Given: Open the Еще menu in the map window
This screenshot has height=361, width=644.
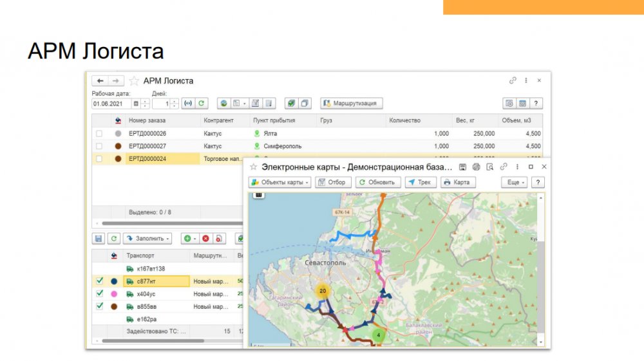Looking at the screenshot, I should (515, 183).
